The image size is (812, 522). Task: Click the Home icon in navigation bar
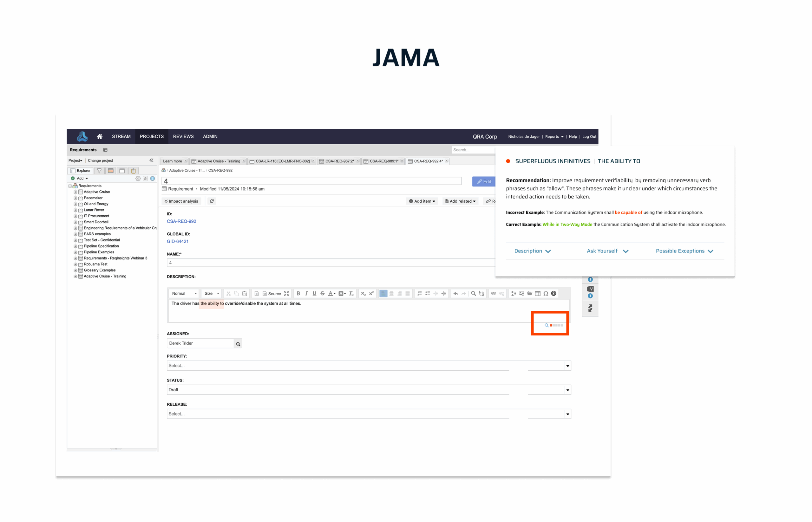[99, 137]
